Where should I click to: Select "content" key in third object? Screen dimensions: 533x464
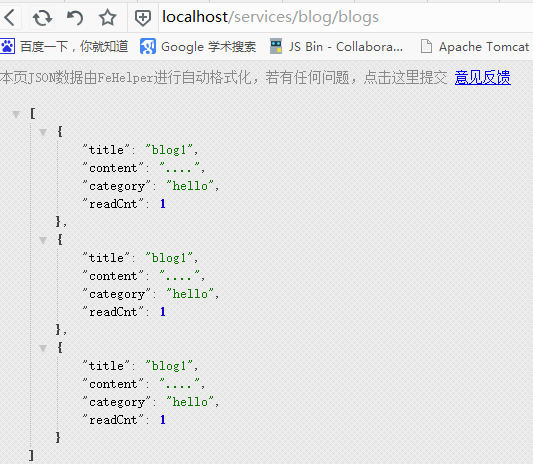(x=114, y=384)
